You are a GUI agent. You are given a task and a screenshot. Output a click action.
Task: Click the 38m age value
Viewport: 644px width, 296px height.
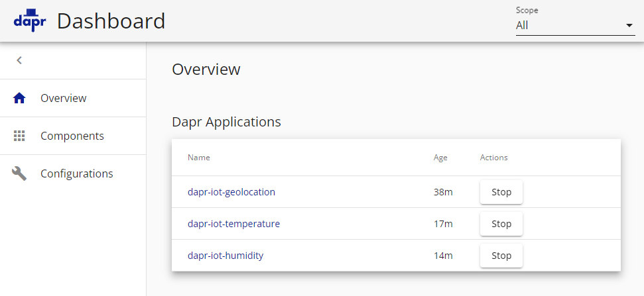click(x=443, y=192)
